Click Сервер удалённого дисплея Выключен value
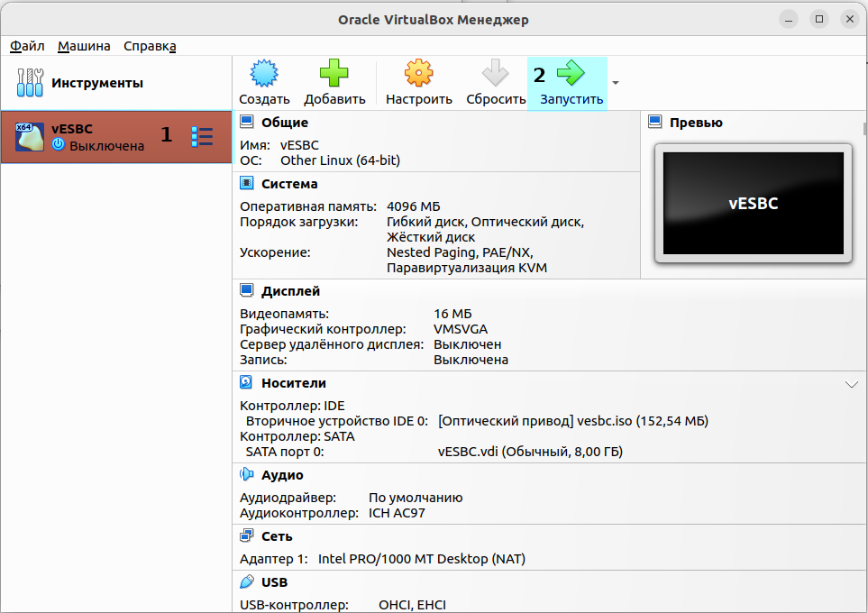Screen dimensions: 868x613 (467, 344)
